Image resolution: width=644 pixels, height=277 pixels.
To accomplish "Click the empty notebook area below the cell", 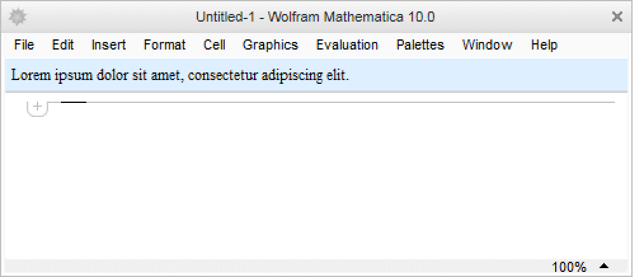I will [318, 184].
